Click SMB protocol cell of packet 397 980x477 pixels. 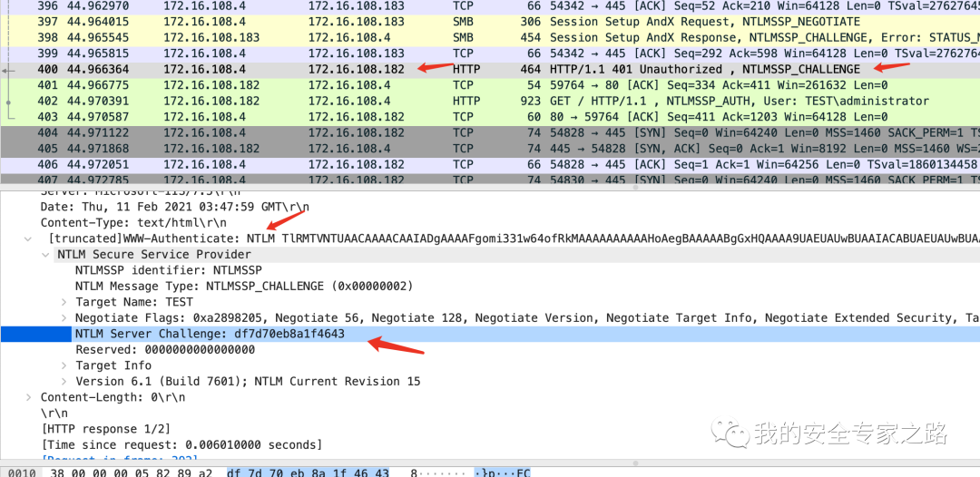click(x=463, y=22)
